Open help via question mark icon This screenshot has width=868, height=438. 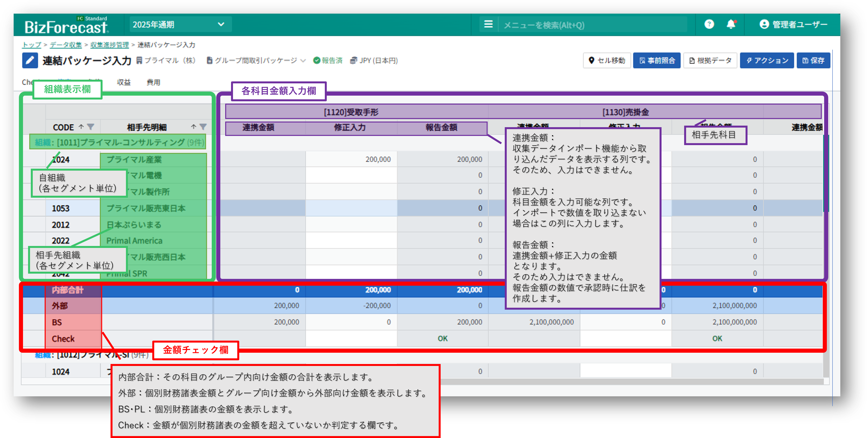tap(709, 24)
